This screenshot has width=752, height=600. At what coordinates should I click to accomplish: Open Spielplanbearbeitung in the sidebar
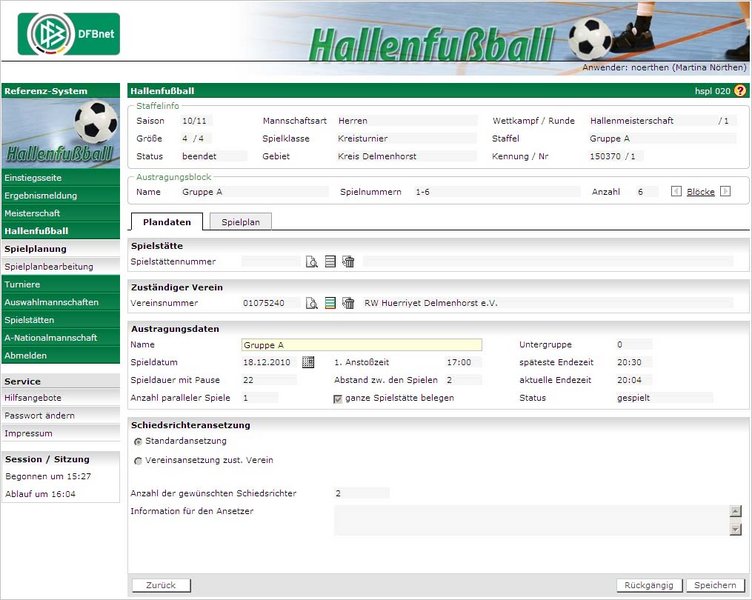(x=49, y=267)
